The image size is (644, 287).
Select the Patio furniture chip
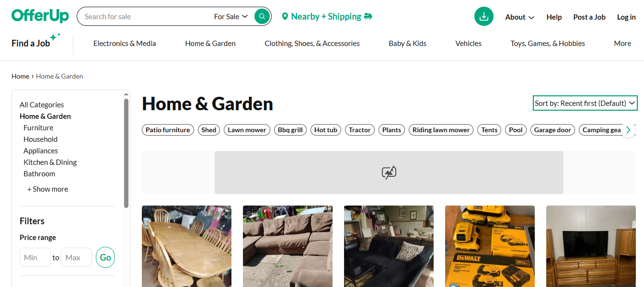coord(168,130)
